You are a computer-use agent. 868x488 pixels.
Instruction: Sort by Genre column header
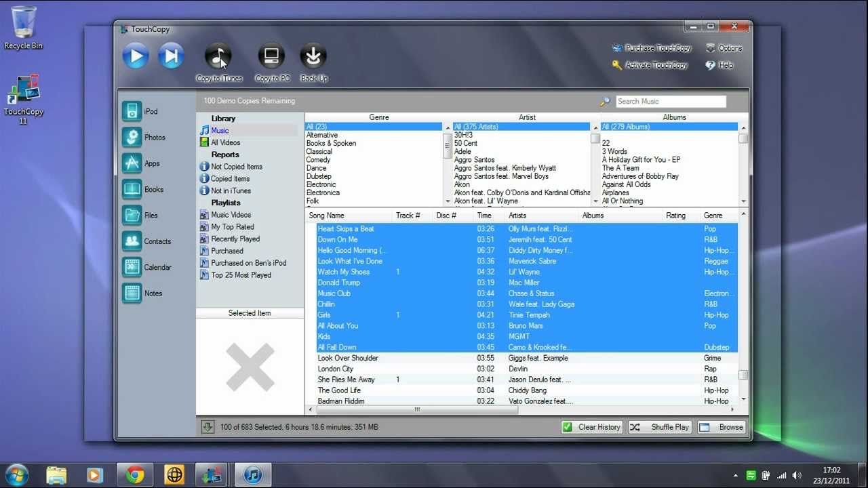[x=713, y=216]
